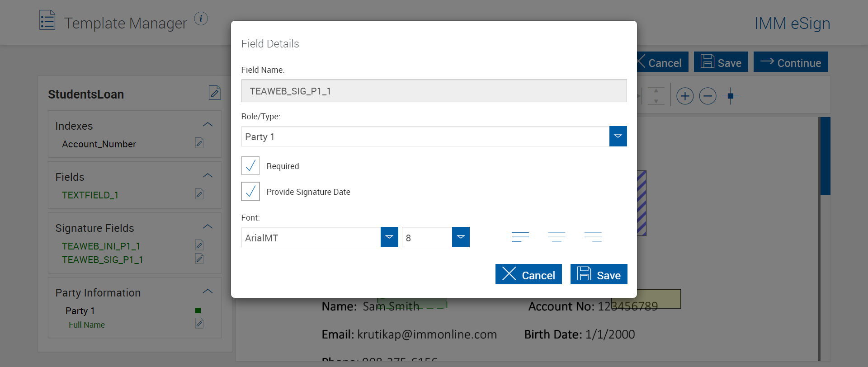Edit the StudentsLoan template name
The width and height of the screenshot is (868, 367).
[x=215, y=93]
